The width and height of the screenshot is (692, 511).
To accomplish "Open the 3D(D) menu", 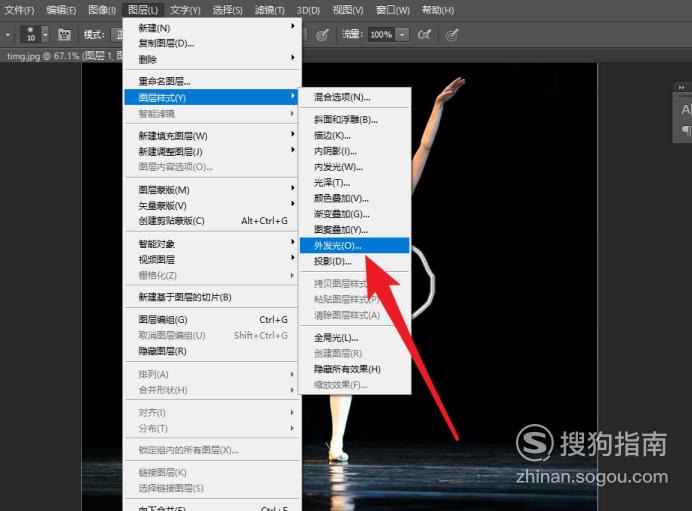I will click(308, 10).
